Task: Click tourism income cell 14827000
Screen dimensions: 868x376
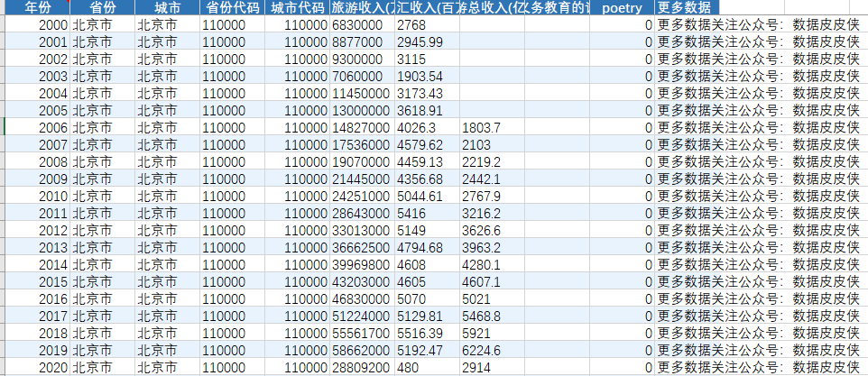Action: click(362, 128)
